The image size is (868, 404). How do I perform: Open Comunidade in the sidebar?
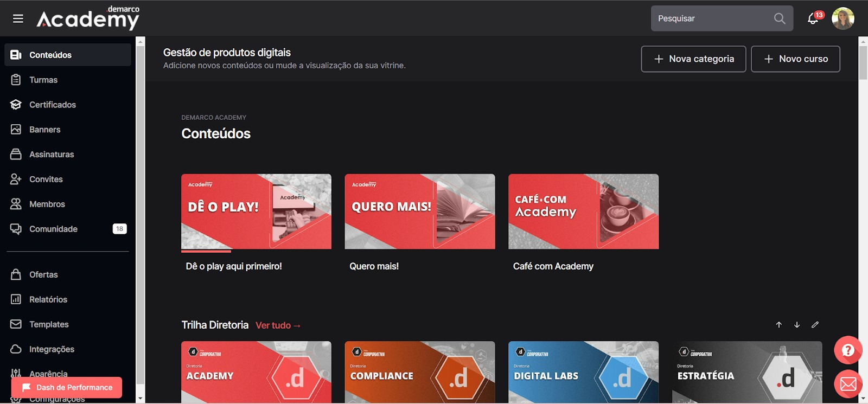click(68, 229)
